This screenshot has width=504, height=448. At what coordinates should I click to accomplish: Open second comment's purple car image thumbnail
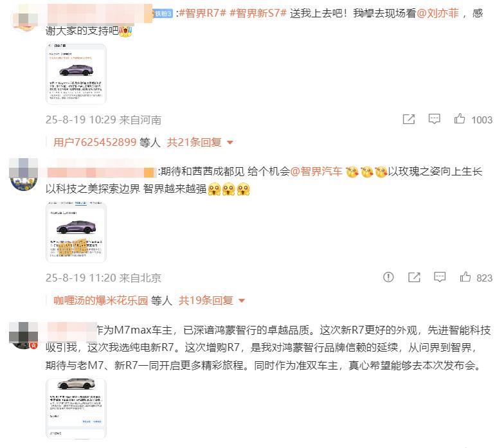[x=76, y=232]
